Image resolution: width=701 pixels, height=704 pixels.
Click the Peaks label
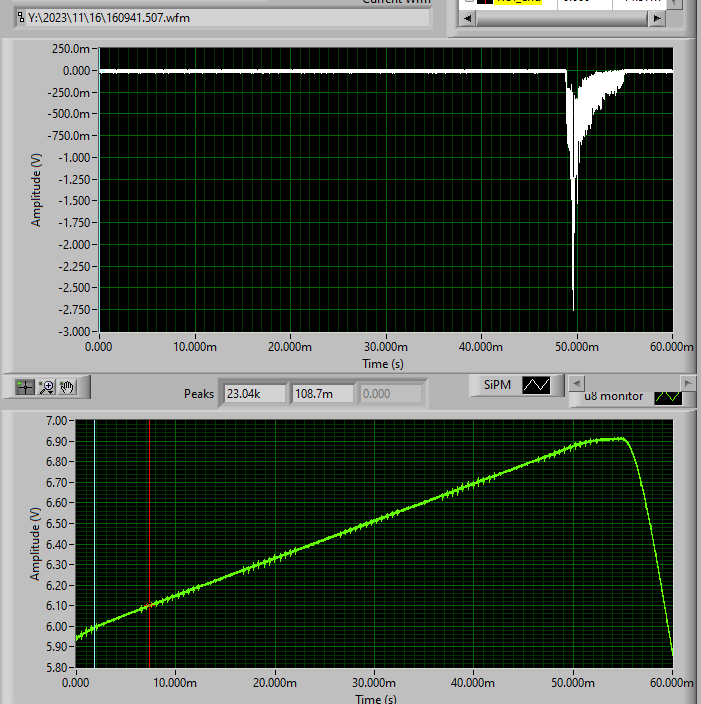pyautogui.click(x=198, y=394)
